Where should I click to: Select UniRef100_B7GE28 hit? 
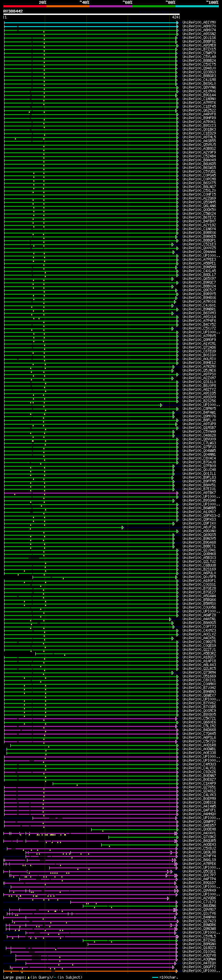[x=199, y=588]
